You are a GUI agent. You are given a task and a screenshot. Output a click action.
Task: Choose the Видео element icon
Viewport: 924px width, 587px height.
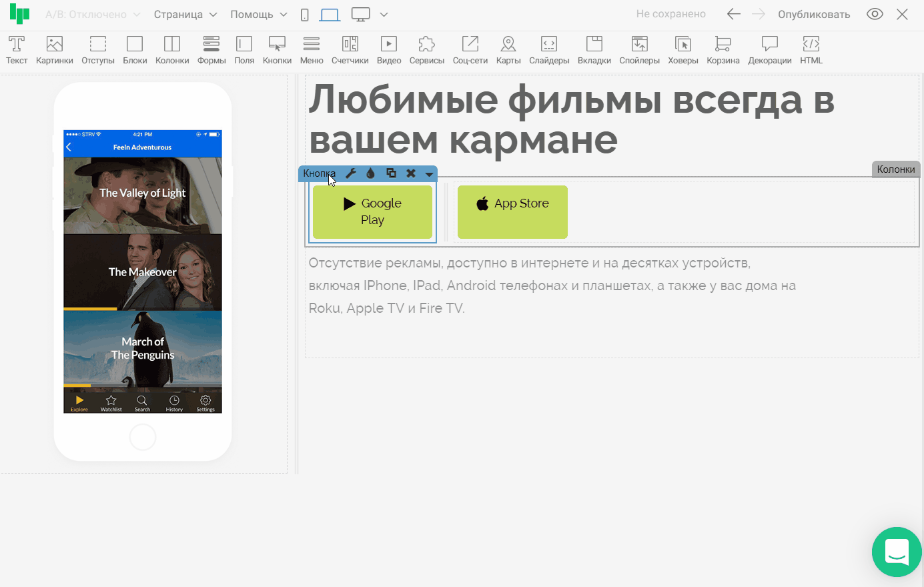tap(388, 50)
